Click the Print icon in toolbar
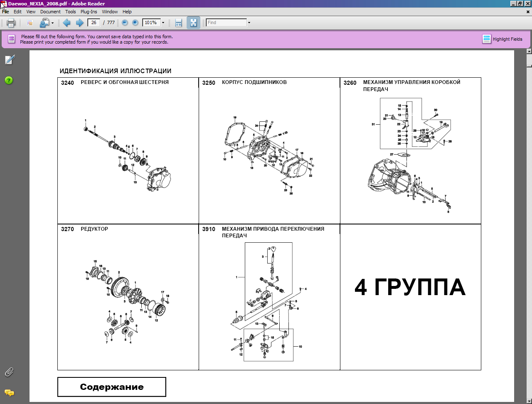 point(11,23)
